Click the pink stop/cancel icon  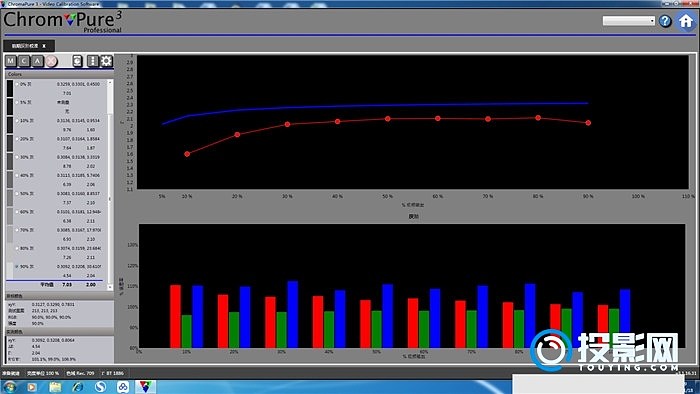[51, 61]
